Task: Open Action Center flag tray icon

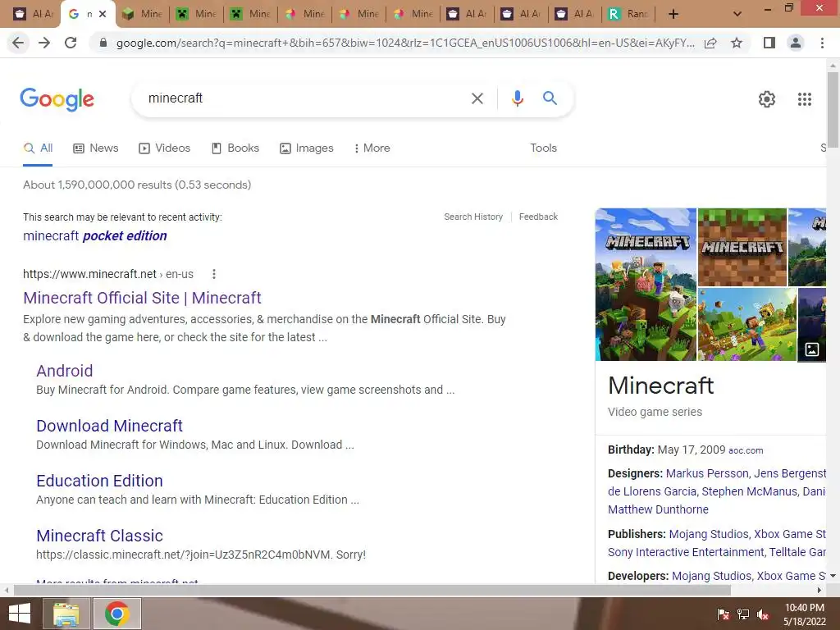Action: click(x=724, y=614)
